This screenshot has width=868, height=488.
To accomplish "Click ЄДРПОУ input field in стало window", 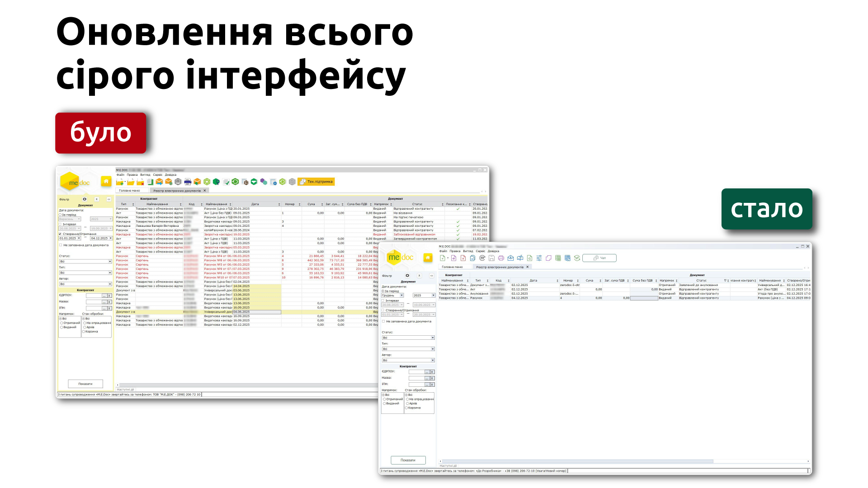I will (416, 372).
